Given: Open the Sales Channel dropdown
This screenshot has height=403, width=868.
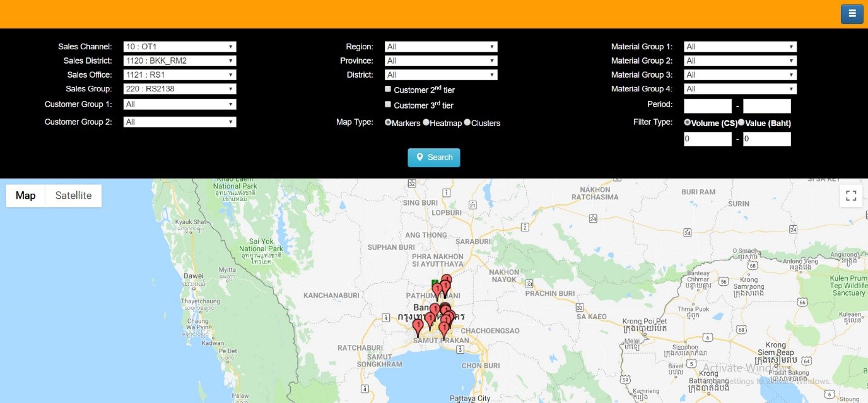Looking at the screenshot, I should tap(180, 47).
